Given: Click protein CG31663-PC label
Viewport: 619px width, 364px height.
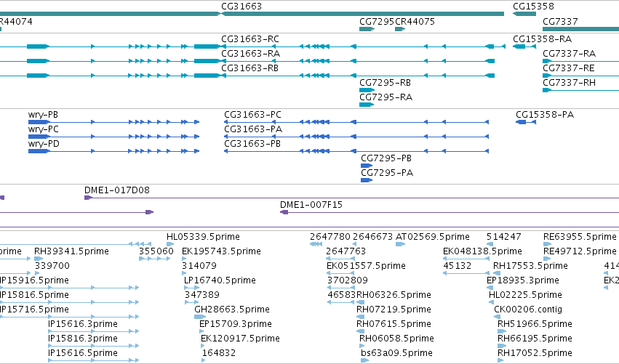Looking at the screenshot, I should (252, 115).
